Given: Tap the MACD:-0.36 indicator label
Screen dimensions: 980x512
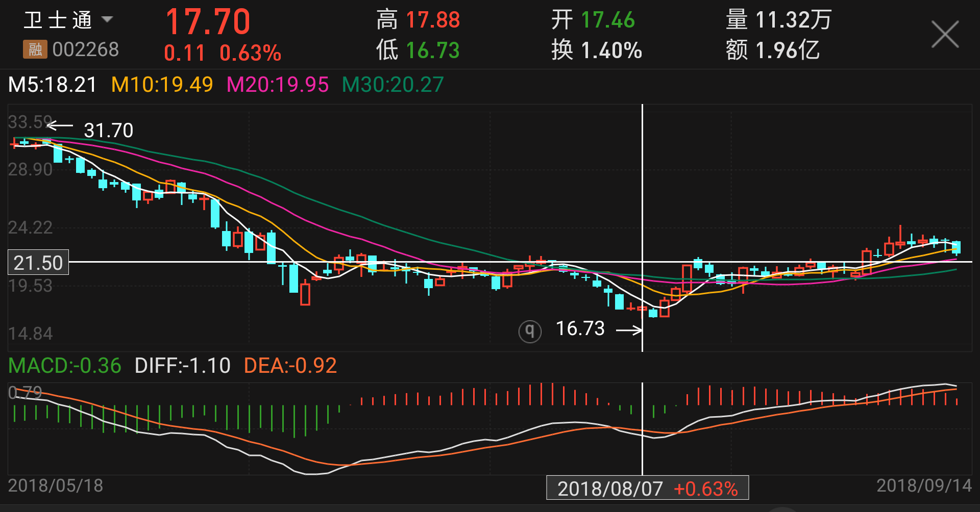Looking at the screenshot, I should [x=65, y=366].
